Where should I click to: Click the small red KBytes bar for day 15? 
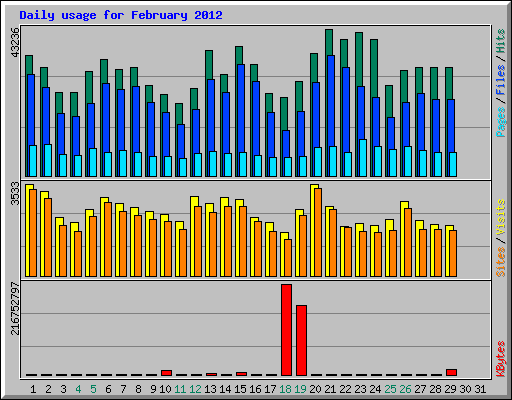(x=241, y=374)
